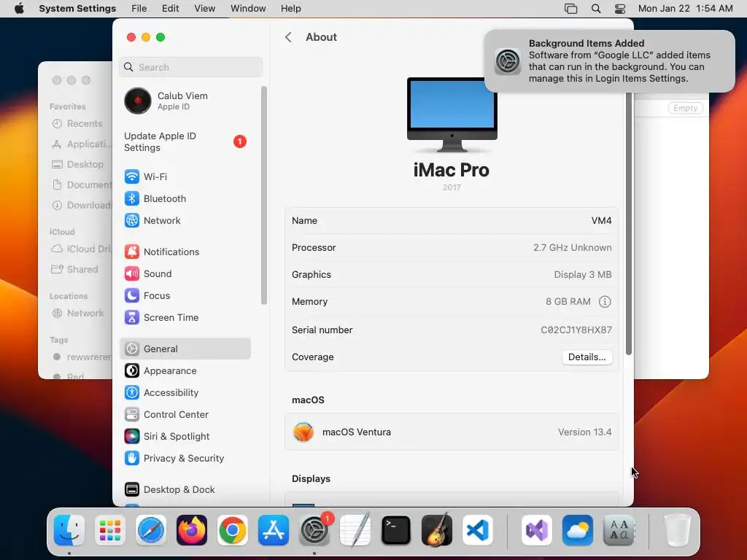Click the serial number C02CJ1Y8HX87
Image resolution: width=747 pixels, height=560 pixels.
click(576, 330)
